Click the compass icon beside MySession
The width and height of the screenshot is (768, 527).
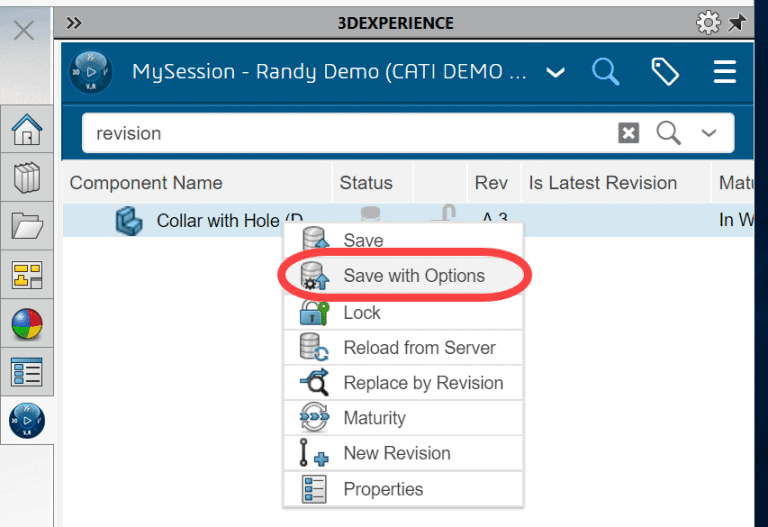(x=91, y=72)
